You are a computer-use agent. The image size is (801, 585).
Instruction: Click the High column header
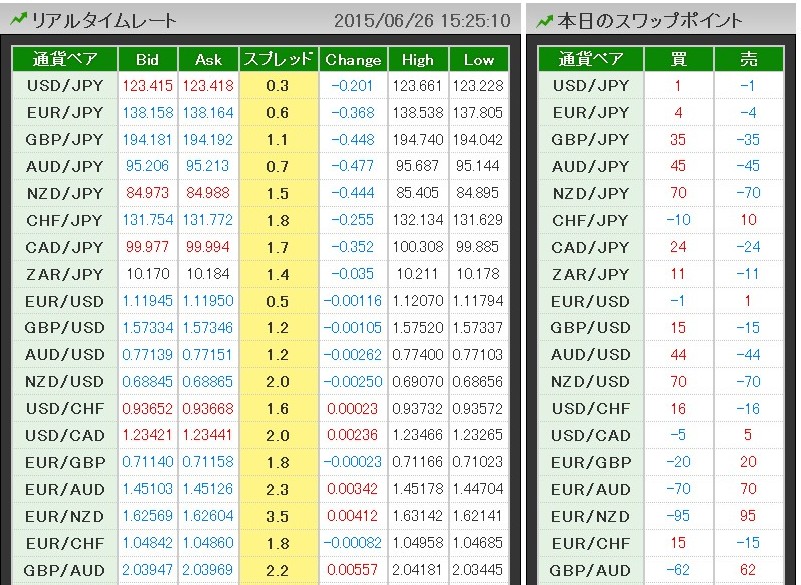[x=418, y=59]
